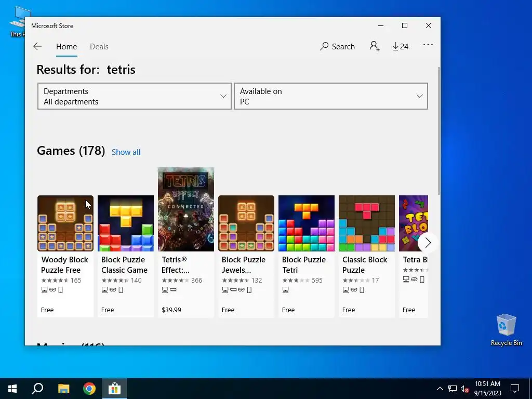Click Block Puzzle Tetri rating 595

(x=302, y=280)
